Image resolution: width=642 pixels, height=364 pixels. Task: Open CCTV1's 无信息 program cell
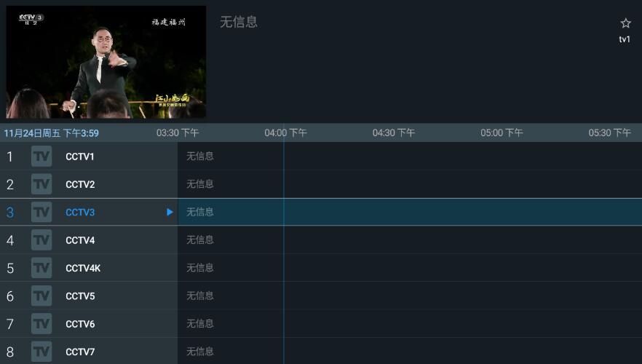[200, 157]
